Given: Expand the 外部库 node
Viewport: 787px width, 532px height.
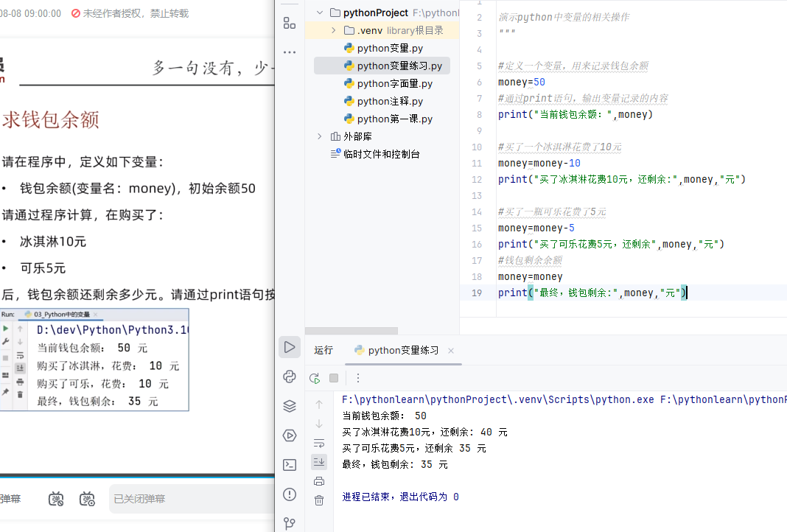Looking at the screenshot, I should coord(319,136).
